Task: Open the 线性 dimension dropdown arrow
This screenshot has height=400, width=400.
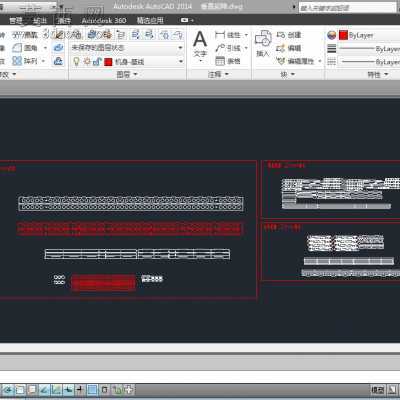Action: coord(246,35)
